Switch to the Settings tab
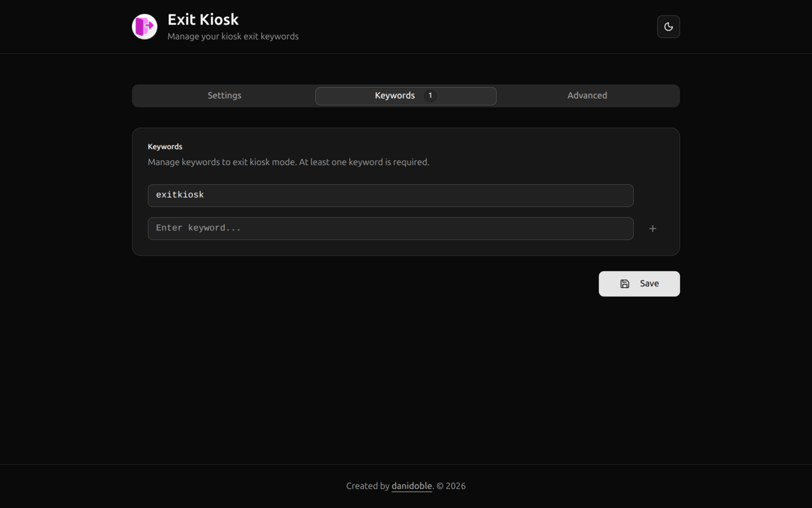812x508 pixels. pos(224,96)
